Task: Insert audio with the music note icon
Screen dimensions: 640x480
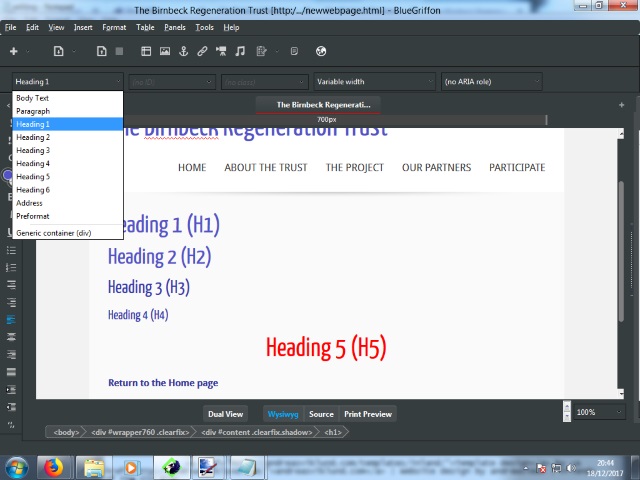Action: pyautogui.click(x=240, y=51)
